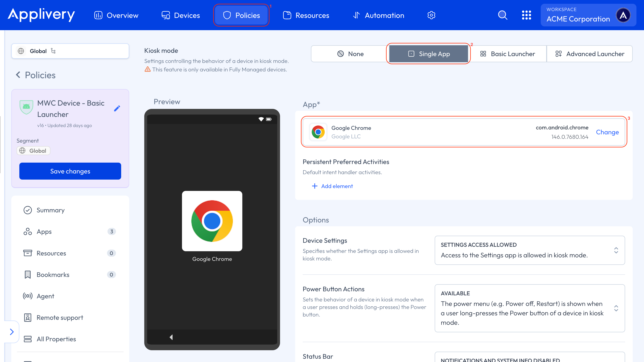Click the Resources archive box icon in sidebar
The image size is (644, 362).
click(x=28, y=253)
